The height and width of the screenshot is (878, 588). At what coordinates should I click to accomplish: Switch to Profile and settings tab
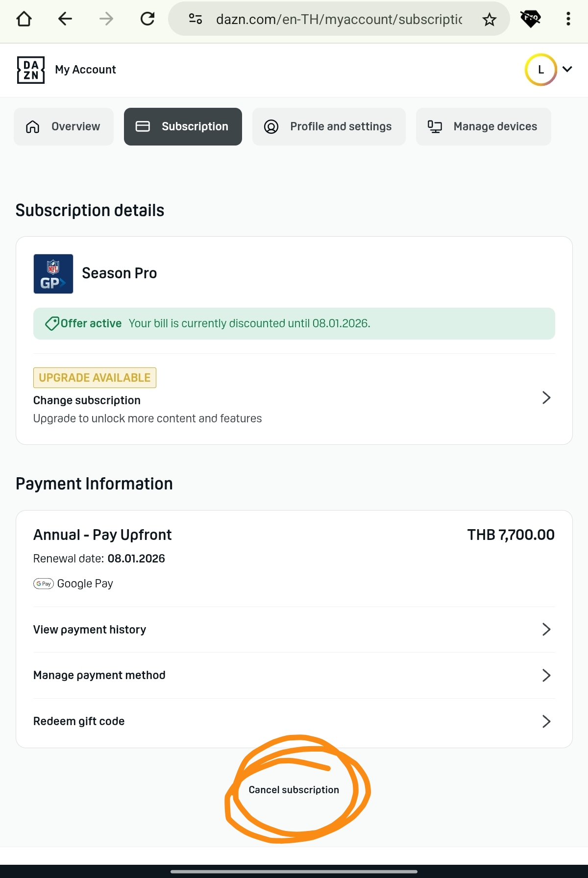tap(329, 126)
